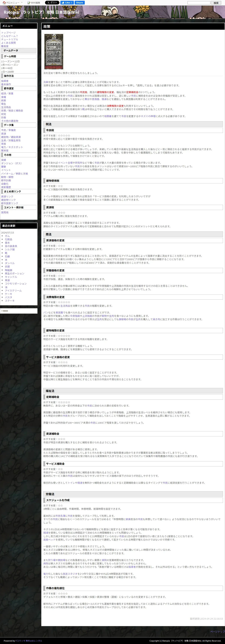The image size is (225, 644).
Task: Open 政策／税金と補助金 in the sidebar
Action: click(x=12, y=111)
